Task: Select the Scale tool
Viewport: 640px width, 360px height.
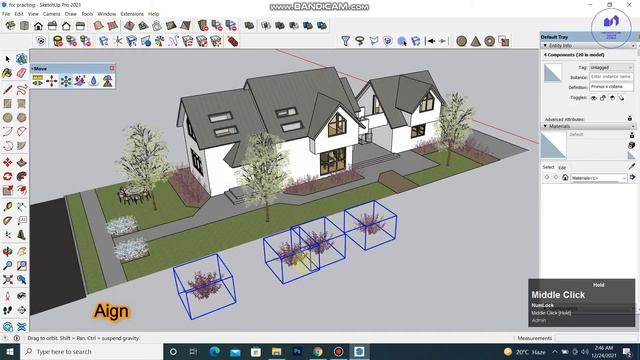Action: tap(7, 190)
